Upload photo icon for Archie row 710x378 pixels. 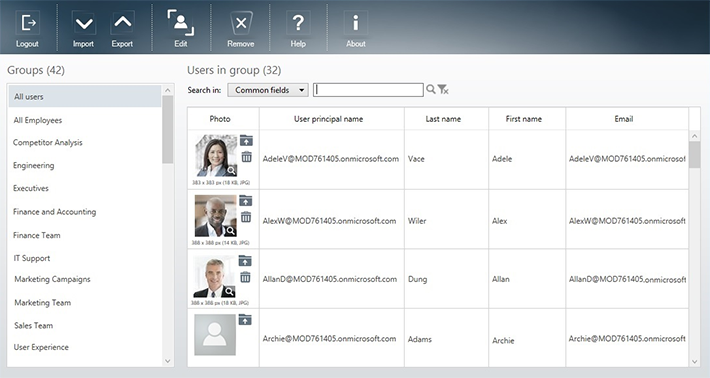(x=245, y=320)
